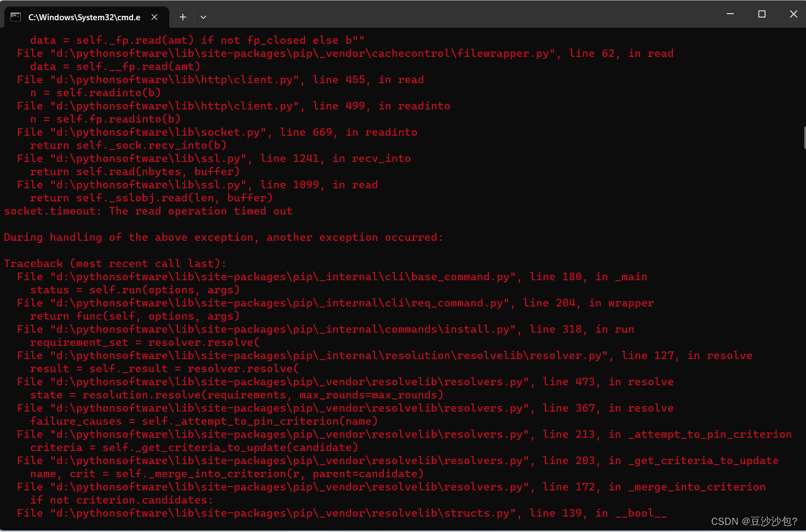Click 'return self._sock.recv_into(b)' line
The width and height of the screenshot is (806, 532).
coord(128,145)
